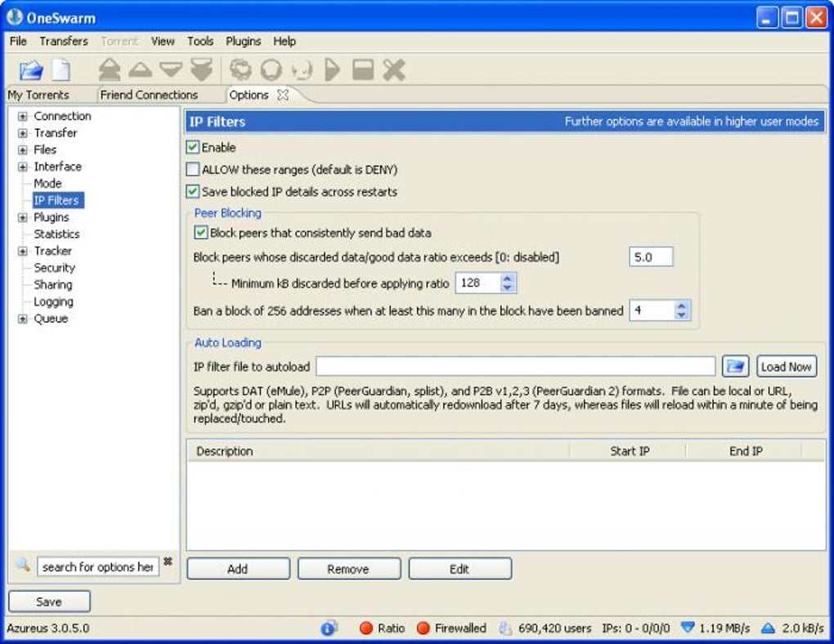The width and height of the screenshot is (834, 644).
Task: Click the Save button
Action: pos(49,602)
